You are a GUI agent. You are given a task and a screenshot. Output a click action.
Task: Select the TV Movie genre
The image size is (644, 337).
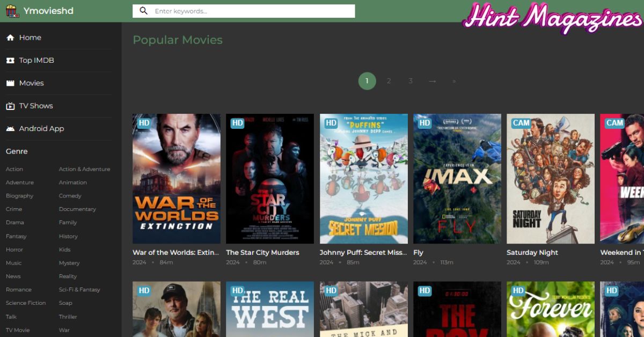click(18, 330)
